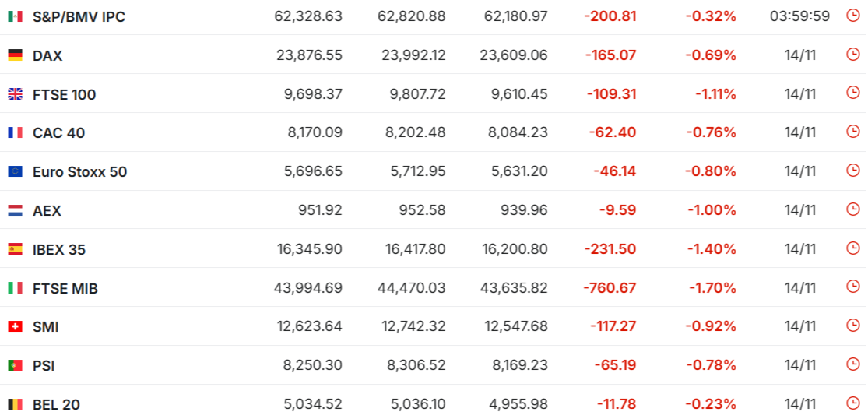Open the BEL 20 index link
Image resolution: width=868 pixels, height=419 pixels.
56,405
